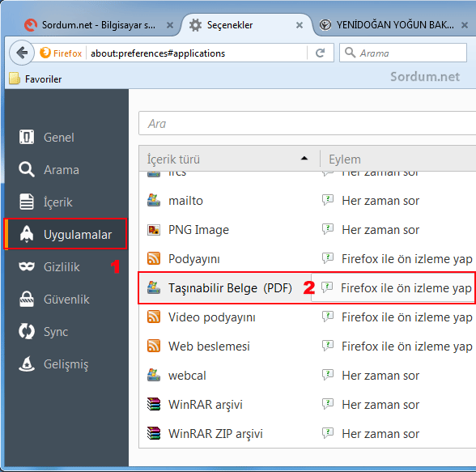Close the Sordum.net tab
This screenshot has height=472, width=476.
click(170, 25)
